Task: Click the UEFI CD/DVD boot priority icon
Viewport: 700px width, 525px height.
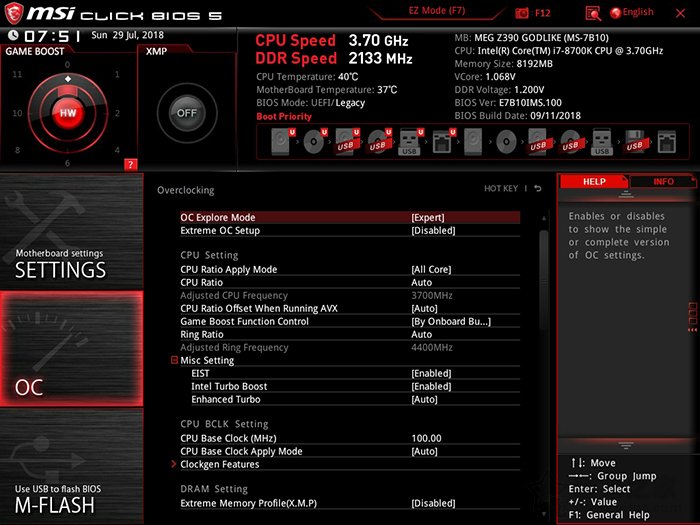Action: 314,142
